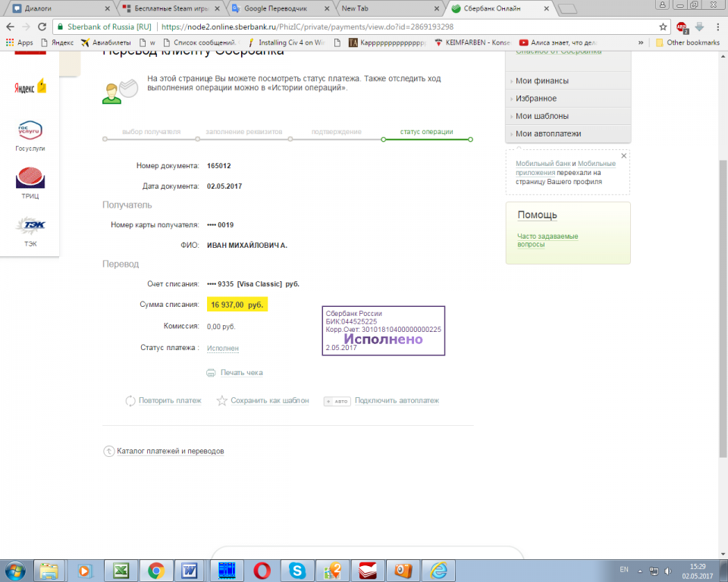The width and height of the screenshot is (728, 582).
Task: Click the browser forward arrow
Action: (26, 27)
